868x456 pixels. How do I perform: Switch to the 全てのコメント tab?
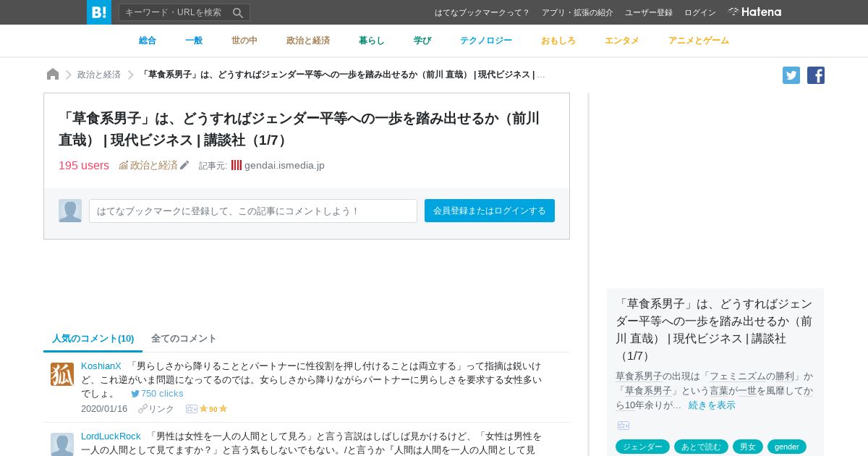tap(184, 338)
